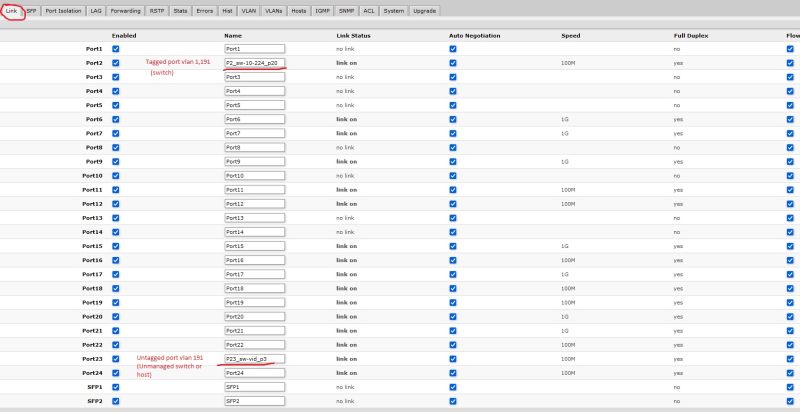
Task: Toggle flow control checkbox for Port3
Action: point(790,77)
